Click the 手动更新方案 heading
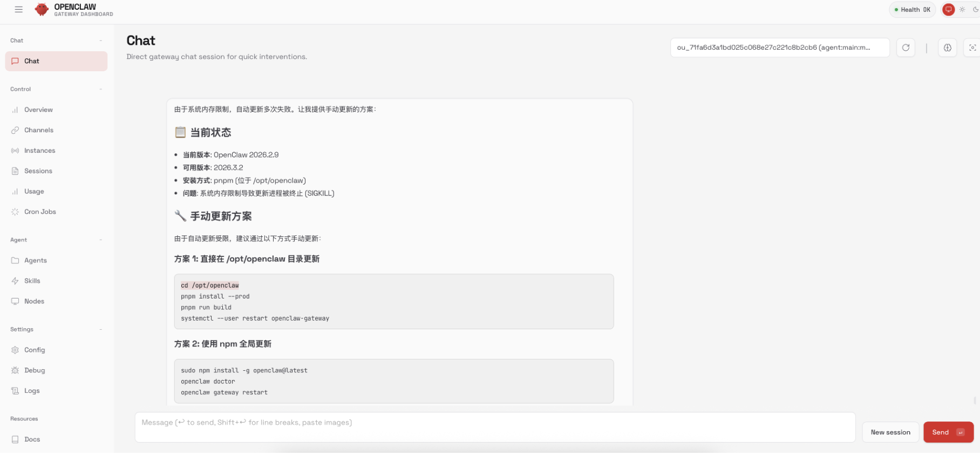 (221, 216)
